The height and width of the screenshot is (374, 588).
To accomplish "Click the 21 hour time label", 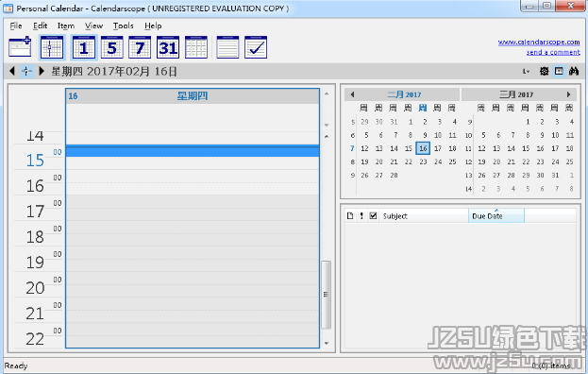I will [x=35, y=314].
